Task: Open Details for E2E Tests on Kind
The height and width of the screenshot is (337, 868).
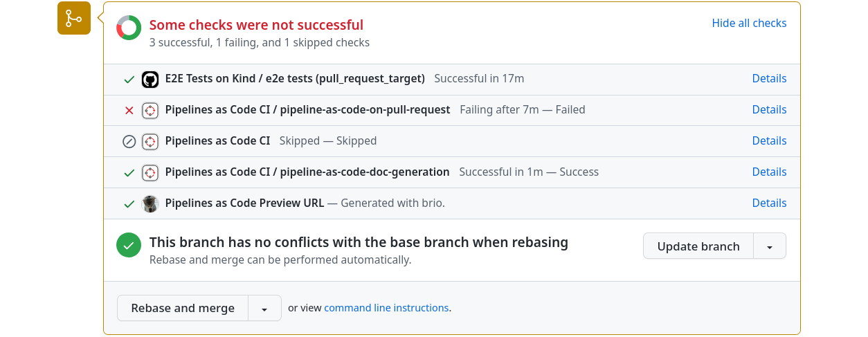Action: (x=769, y=79)
